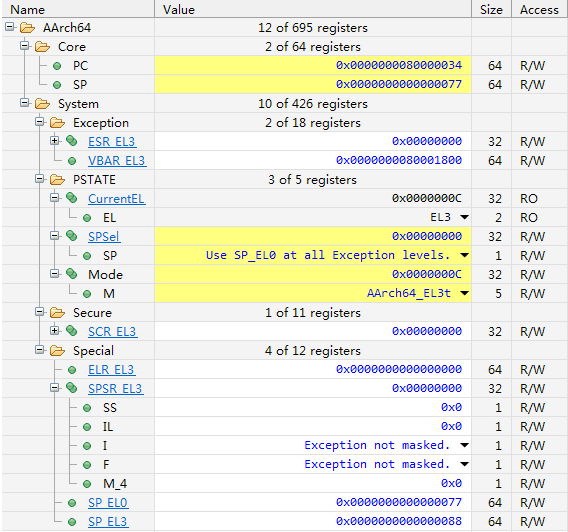Click the Mode register group icon

72,274
